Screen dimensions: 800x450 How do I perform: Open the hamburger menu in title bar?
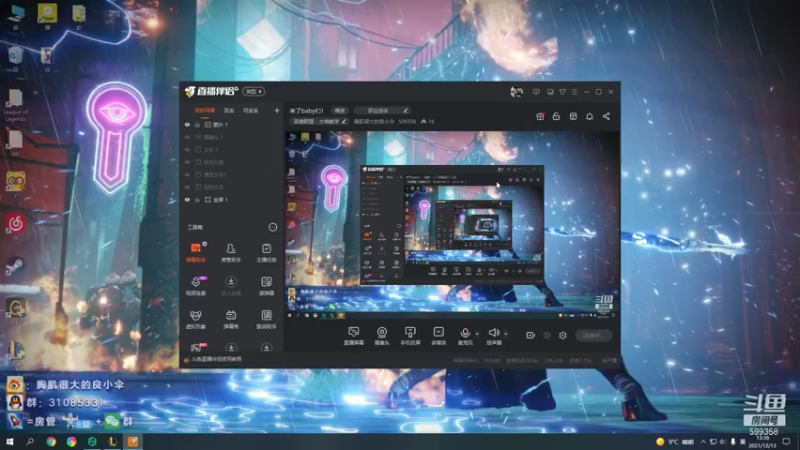click(574, 92)
